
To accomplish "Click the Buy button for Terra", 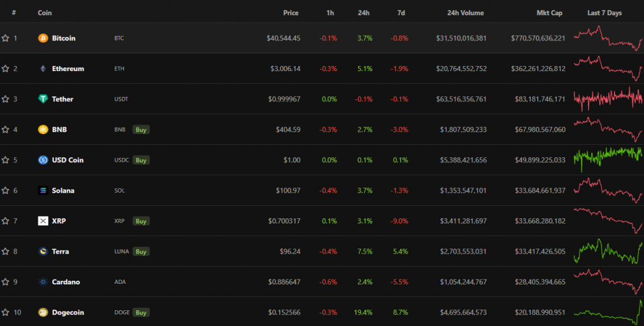I will tap(141, 251).
